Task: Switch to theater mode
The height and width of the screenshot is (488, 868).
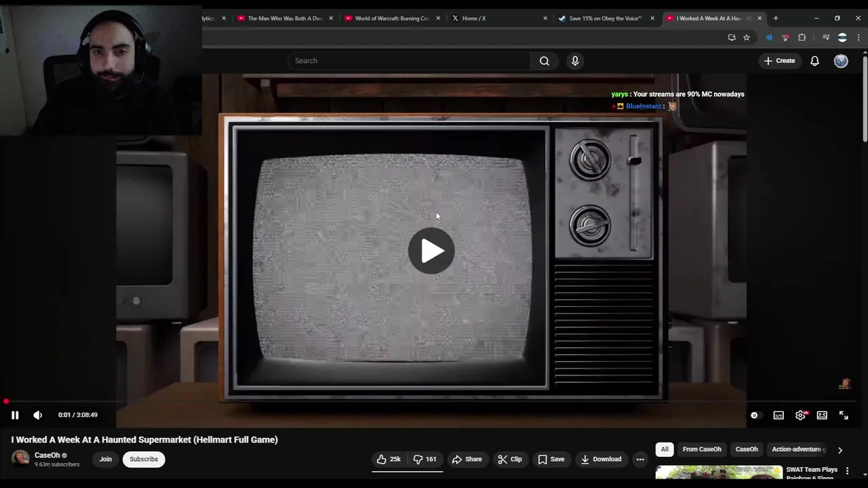Action: pyautogui.click(x=822, y=415)
